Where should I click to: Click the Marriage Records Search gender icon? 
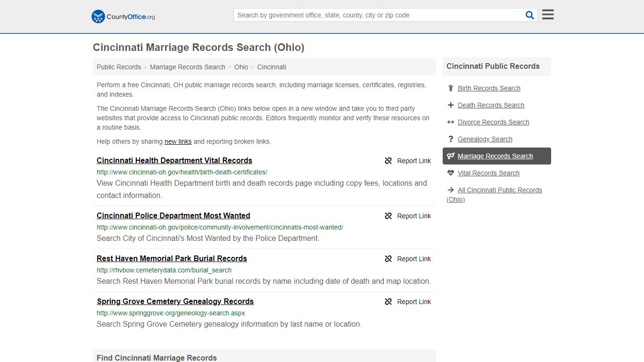[451, 156]
